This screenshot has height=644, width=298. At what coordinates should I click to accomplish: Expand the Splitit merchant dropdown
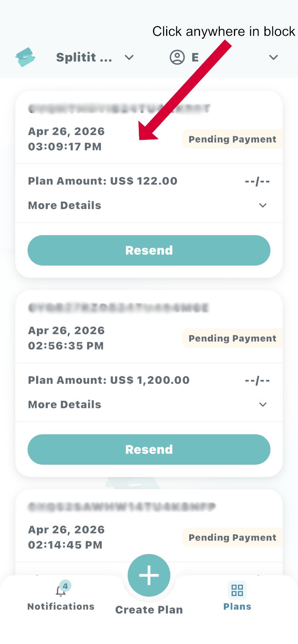(x=129, y=57)
